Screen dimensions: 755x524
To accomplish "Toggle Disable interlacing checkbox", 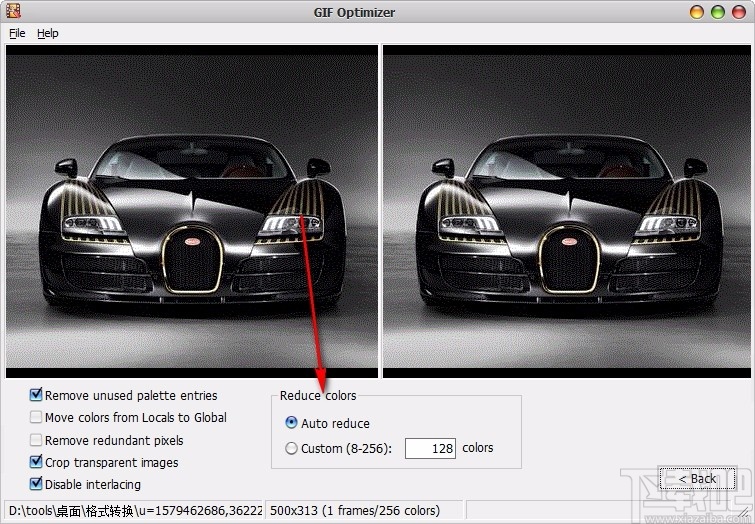I will click(x=36, y=484).
